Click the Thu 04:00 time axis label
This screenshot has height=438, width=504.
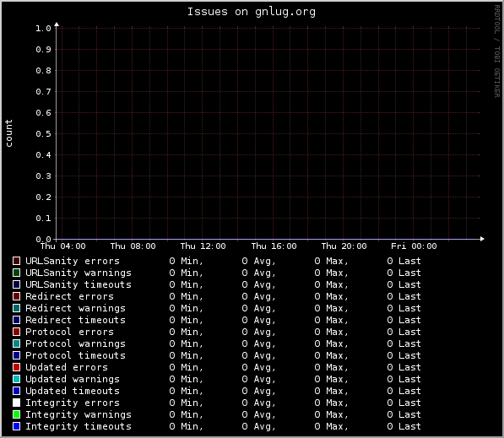63,246
